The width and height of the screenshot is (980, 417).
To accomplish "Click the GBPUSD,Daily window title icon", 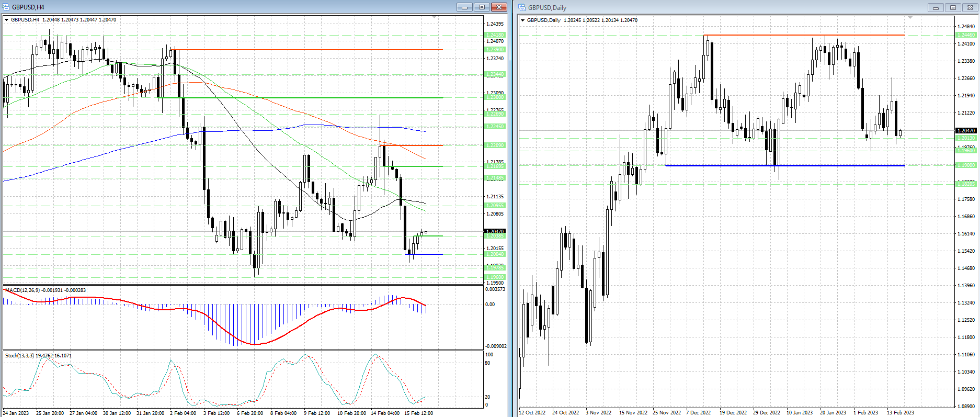I will pyautogui.click(x=522, y=7).
